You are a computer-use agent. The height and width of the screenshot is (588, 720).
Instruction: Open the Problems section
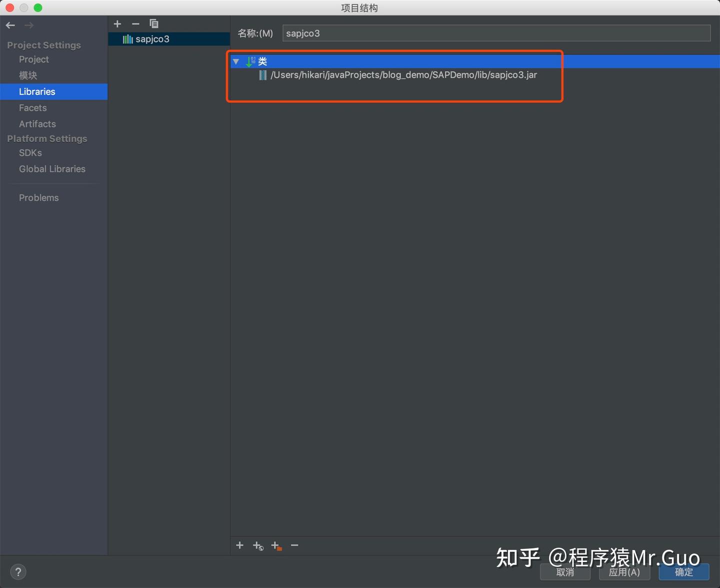tap(38, 197)
